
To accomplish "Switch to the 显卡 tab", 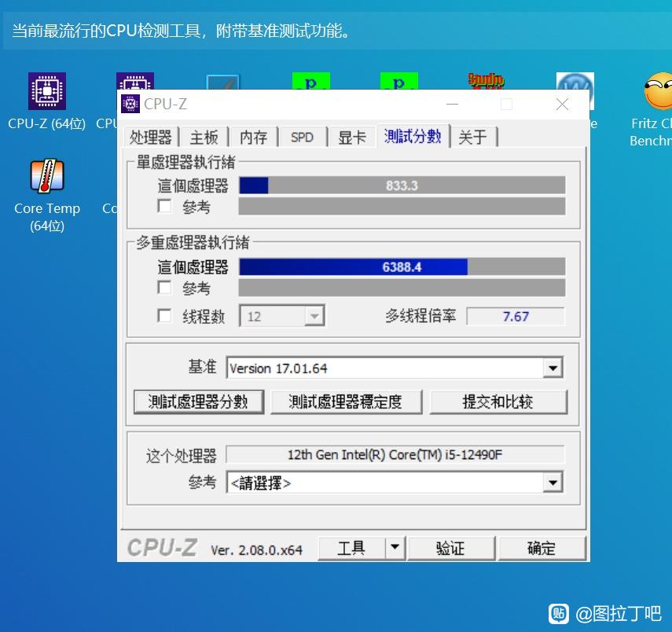I will click(352, 138).
